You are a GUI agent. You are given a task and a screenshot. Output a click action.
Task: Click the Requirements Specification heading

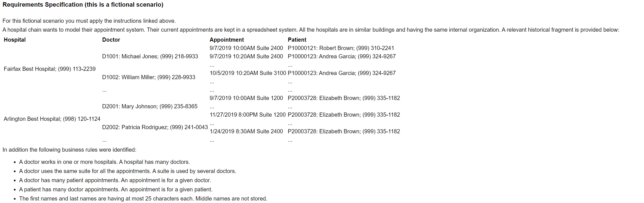point(83,5)
